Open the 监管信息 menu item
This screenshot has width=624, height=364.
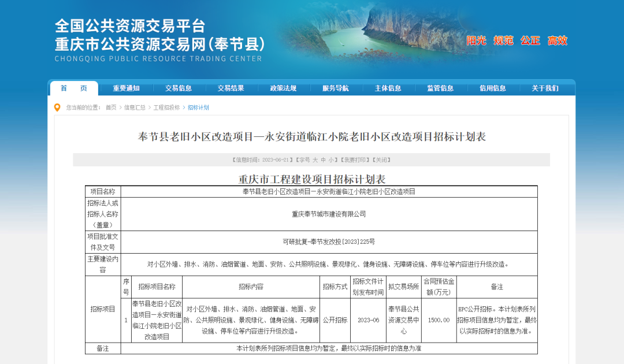pos(440,88)
